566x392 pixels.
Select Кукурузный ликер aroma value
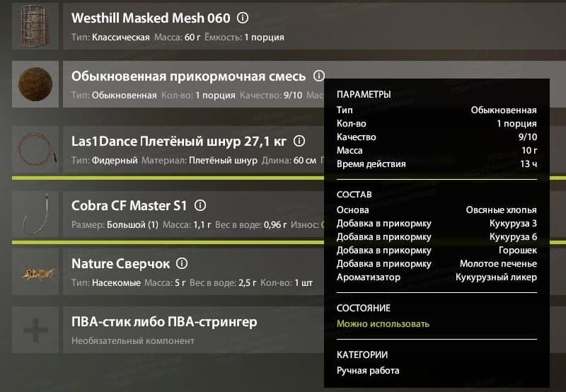coord(496,277)
